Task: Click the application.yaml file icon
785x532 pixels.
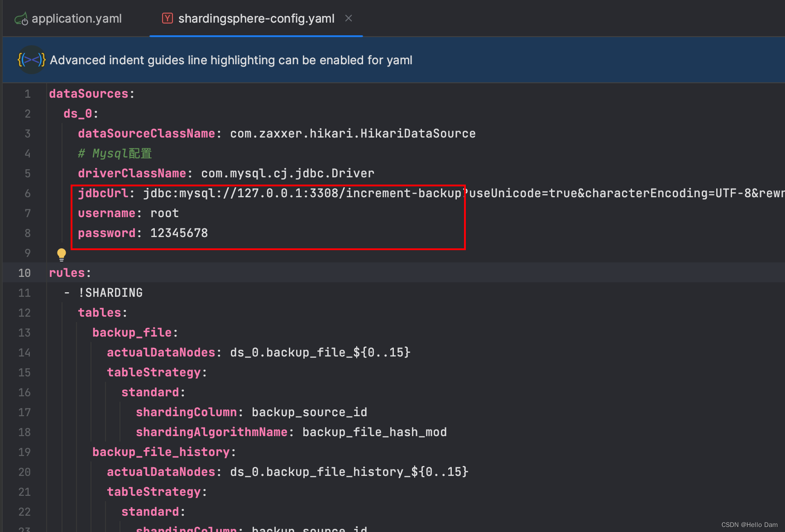Action: 21,19
